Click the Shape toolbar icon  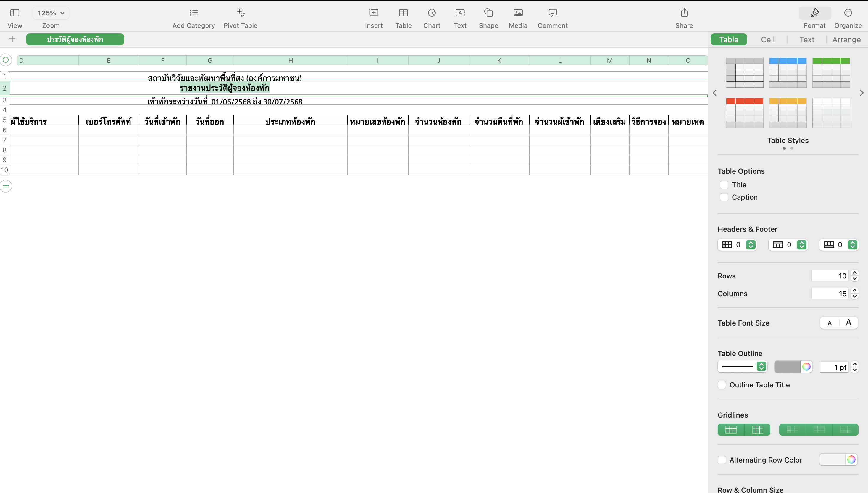pos(488,13)
